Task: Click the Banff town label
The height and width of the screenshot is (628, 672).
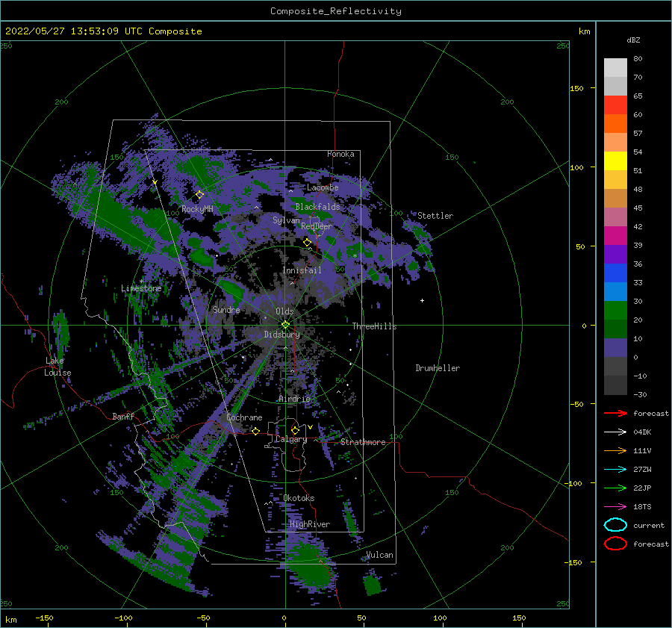Action: tap(123, 416)
